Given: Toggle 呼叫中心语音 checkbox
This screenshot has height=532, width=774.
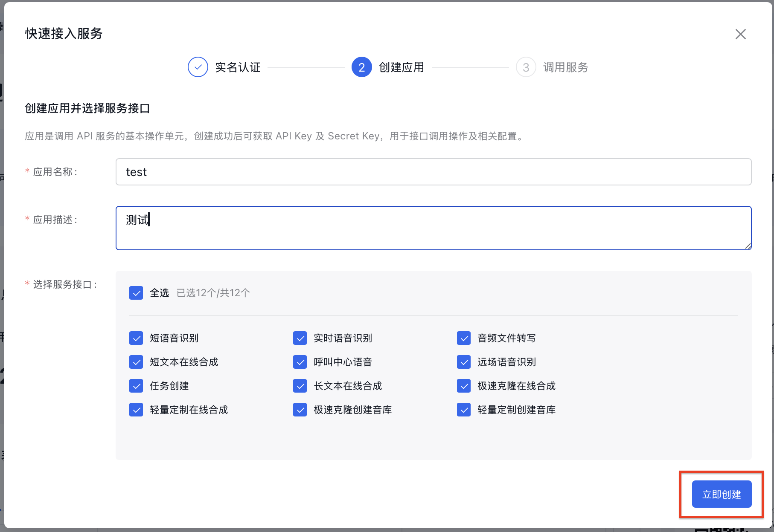Looking at the screenshot, I should [x=300, y=362].
